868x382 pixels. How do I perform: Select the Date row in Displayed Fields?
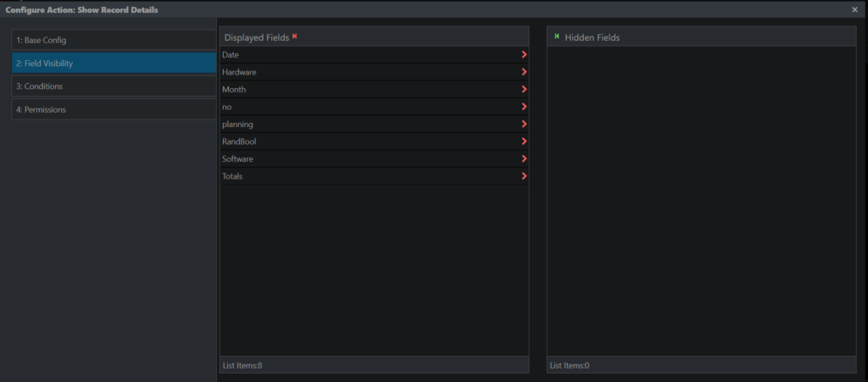pyautogui.click(x=374, y=55)
